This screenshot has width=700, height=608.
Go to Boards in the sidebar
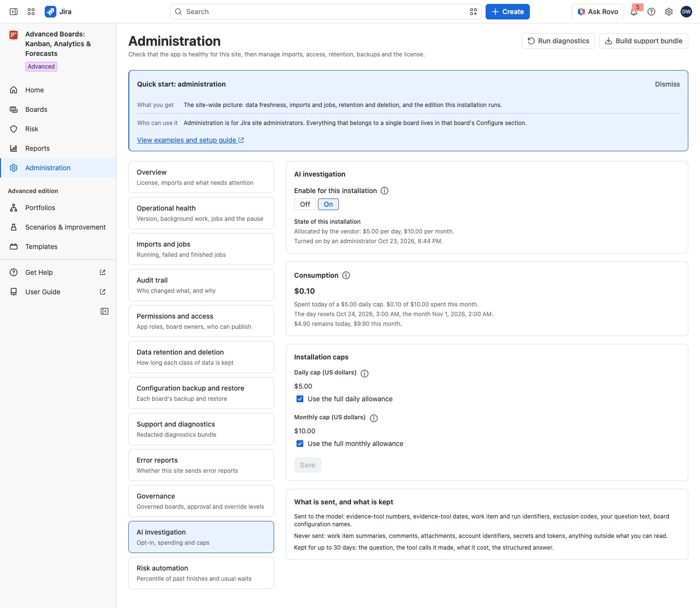click(x=58, y=109)
